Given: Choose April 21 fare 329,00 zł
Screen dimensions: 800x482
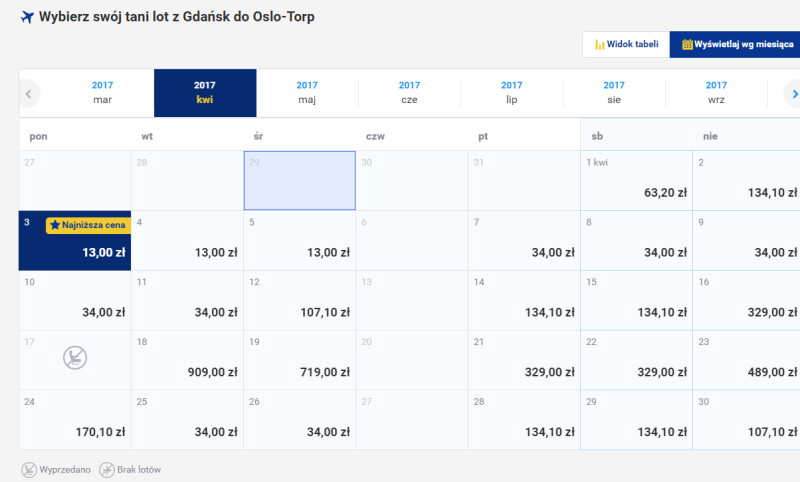Looking at the screenshot, I should [524, 360].
